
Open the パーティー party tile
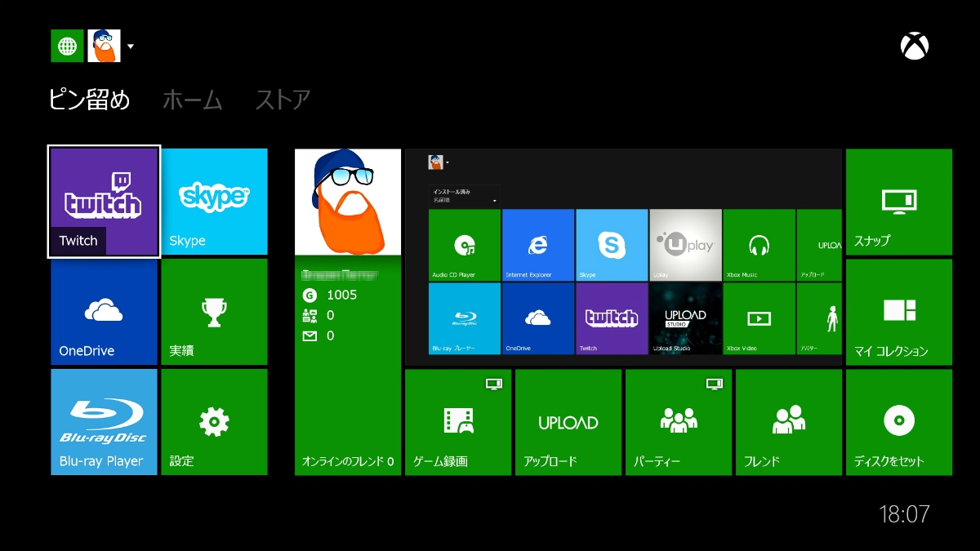(679, 422)
